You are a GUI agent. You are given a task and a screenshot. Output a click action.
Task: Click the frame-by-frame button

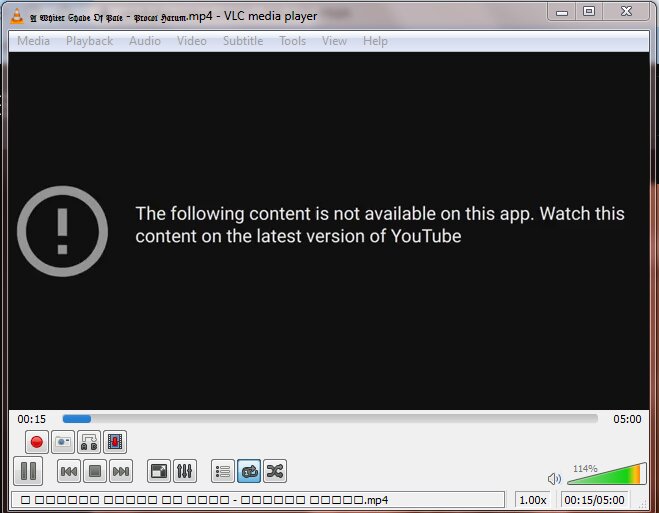tap(115, 442)
